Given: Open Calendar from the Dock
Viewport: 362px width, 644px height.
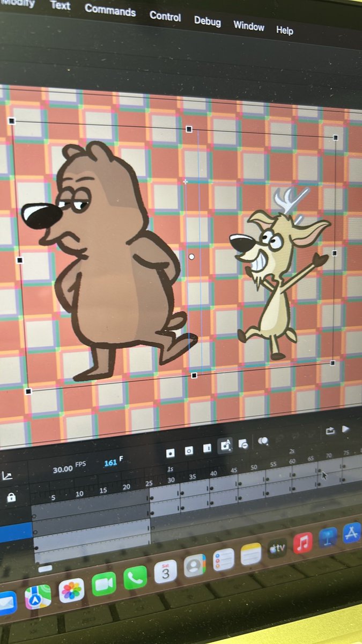Looking at the screenshot, I should point(166,572).
